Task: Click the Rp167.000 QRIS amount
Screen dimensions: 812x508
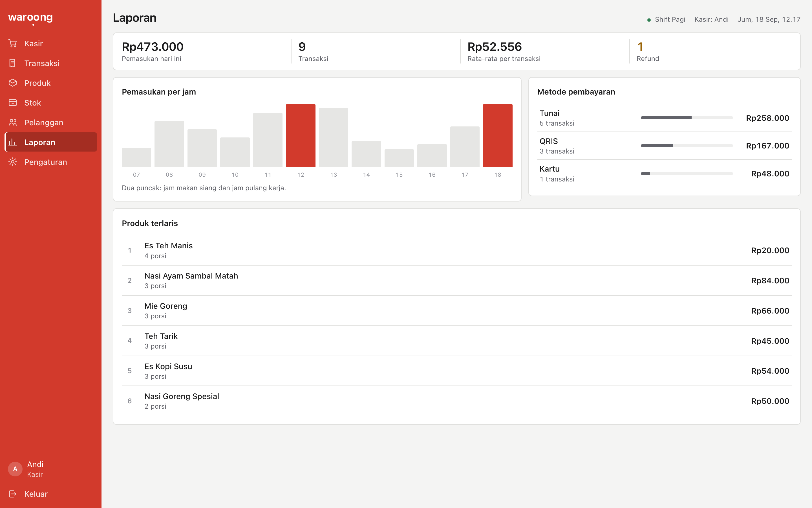Action: [767, 146]
